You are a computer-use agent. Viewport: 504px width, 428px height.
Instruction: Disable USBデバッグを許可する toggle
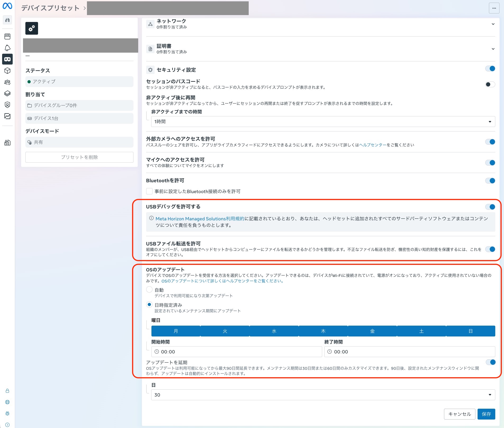tap(490, 207)
